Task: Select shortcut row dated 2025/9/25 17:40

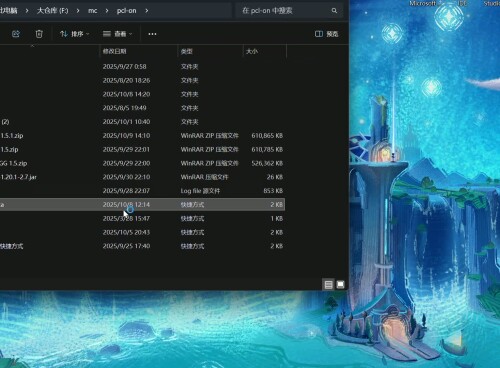Action: tap(142, 246)
